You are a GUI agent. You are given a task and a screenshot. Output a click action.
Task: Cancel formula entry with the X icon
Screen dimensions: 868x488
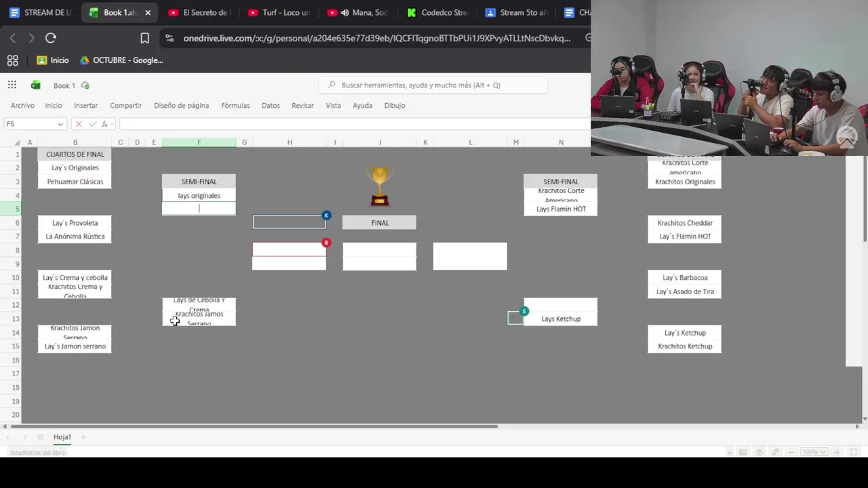tap(79, 124)
